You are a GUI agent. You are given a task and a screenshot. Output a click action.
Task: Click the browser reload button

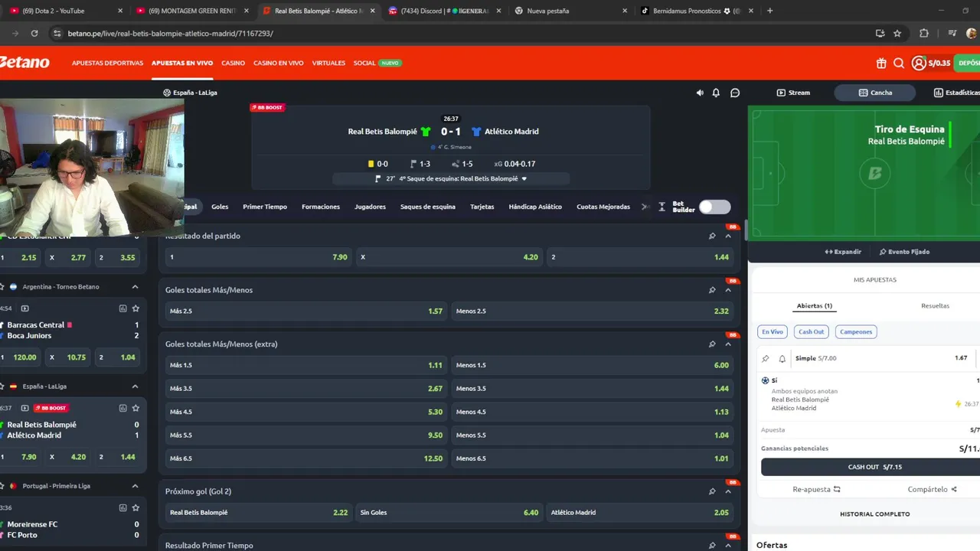(x=34, y=34)
